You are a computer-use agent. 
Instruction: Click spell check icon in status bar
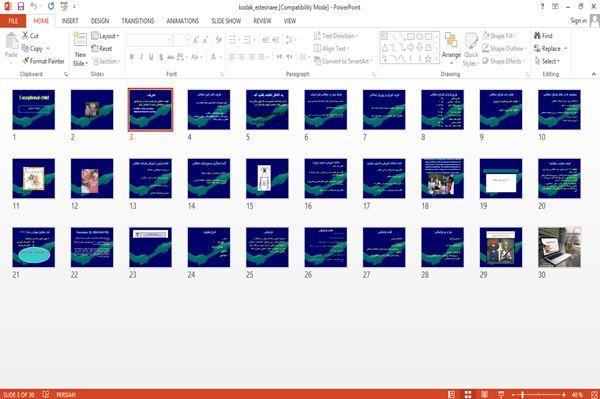tap(46, 394)
